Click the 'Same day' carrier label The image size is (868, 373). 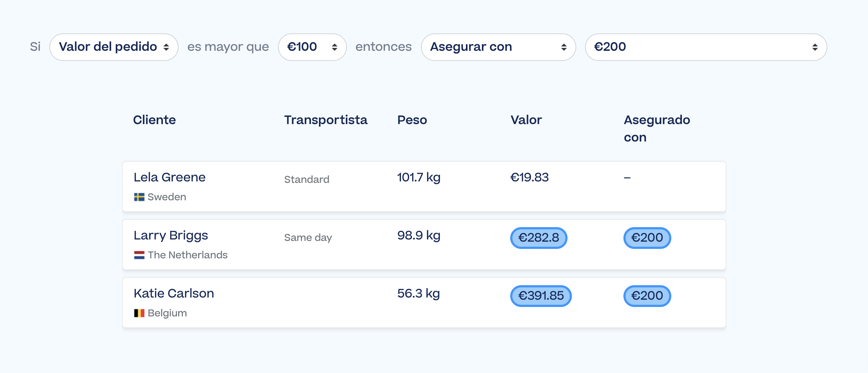(x=308, y=238)
